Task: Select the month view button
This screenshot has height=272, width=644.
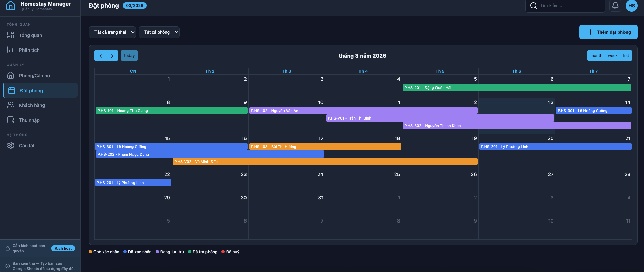Action: (596, 56)
